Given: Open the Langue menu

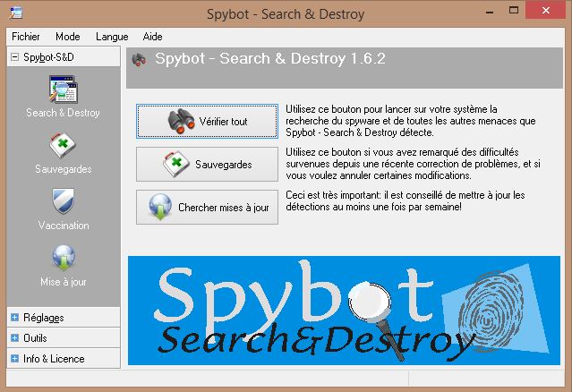Looking at the screenshot, I should [x=112, y=37].
